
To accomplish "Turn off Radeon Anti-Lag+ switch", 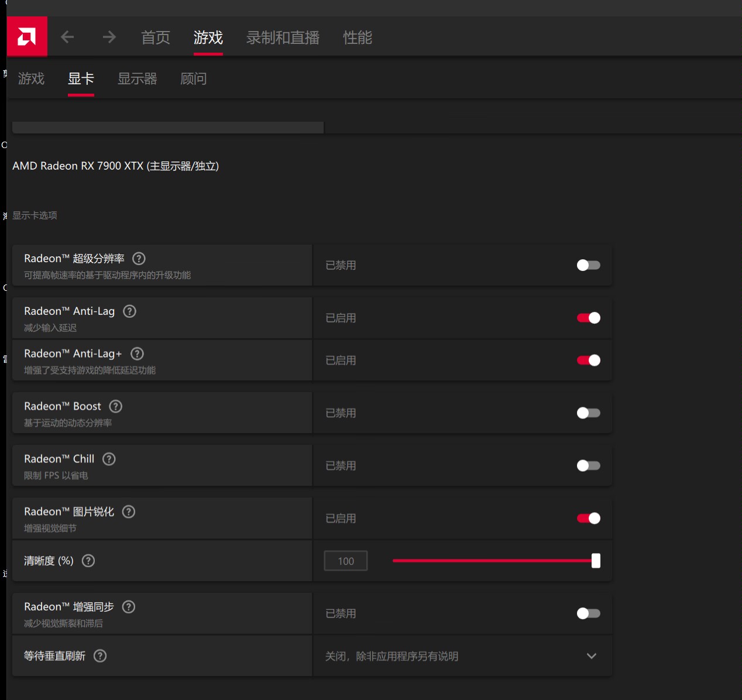I will pyautogui.click(x=588, y=360).
